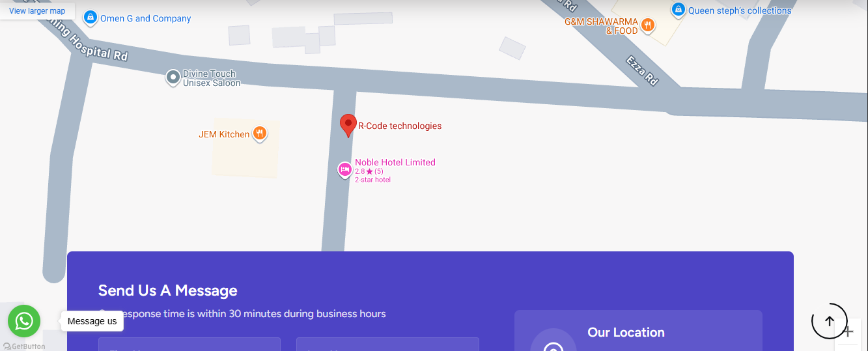The width and height of the screenshot is (868, 351).
Task: Click the first name input field
Action: tap(189, 344)
